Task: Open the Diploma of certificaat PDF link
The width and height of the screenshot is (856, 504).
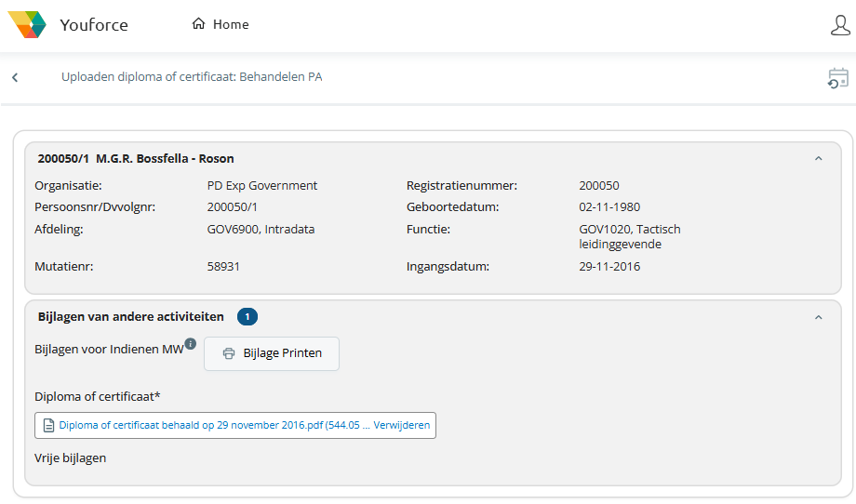Action: pyautogui.click(x=214, y=425)
